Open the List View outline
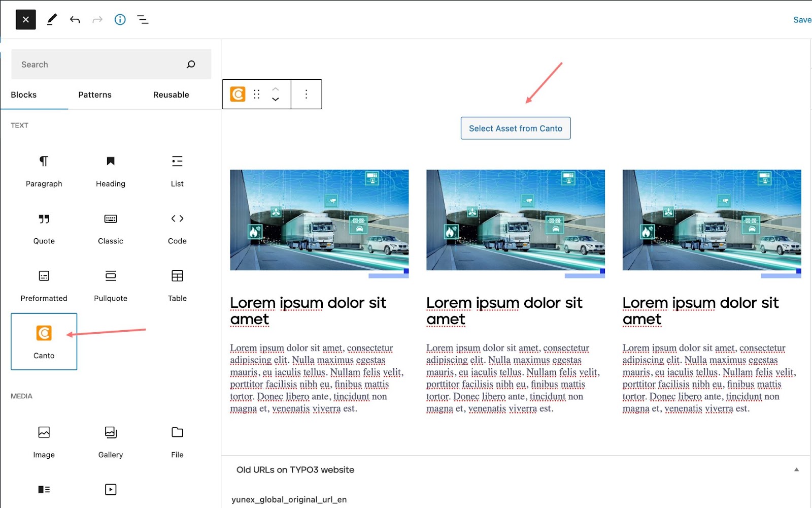Viewport: 812px width, 508px height. (143, 20)
